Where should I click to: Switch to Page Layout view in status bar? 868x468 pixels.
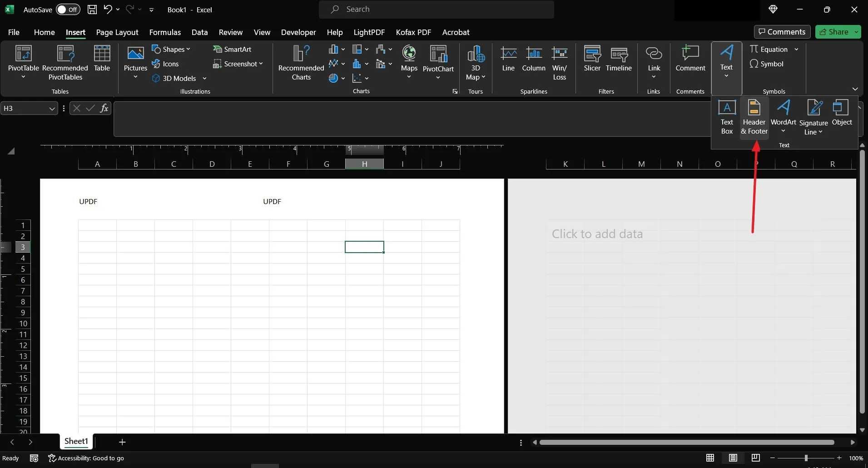tap(733, 458)
